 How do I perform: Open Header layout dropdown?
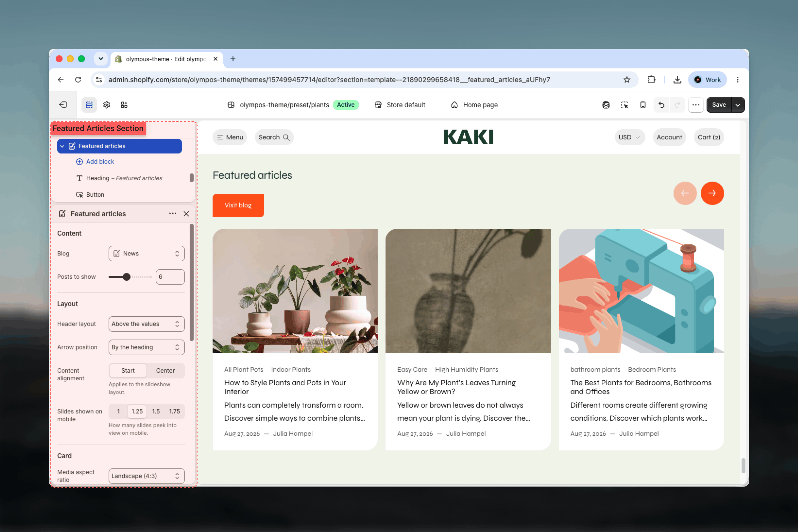click(x=146, y=324)
